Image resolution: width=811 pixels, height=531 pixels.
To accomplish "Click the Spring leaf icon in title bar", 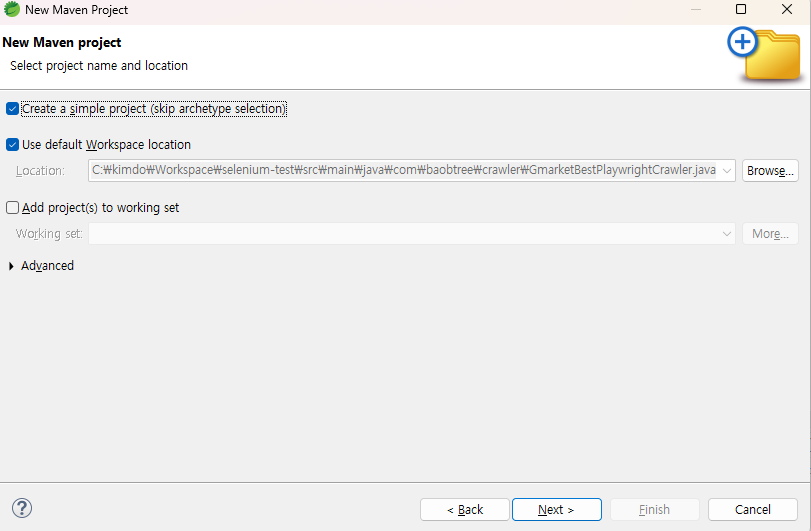I will pos(12,9).
